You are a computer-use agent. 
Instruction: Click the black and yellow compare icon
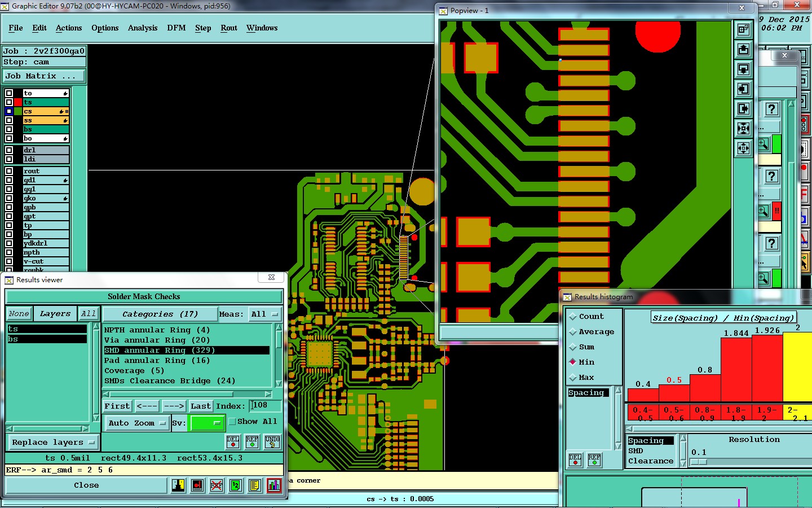point(178,485)
